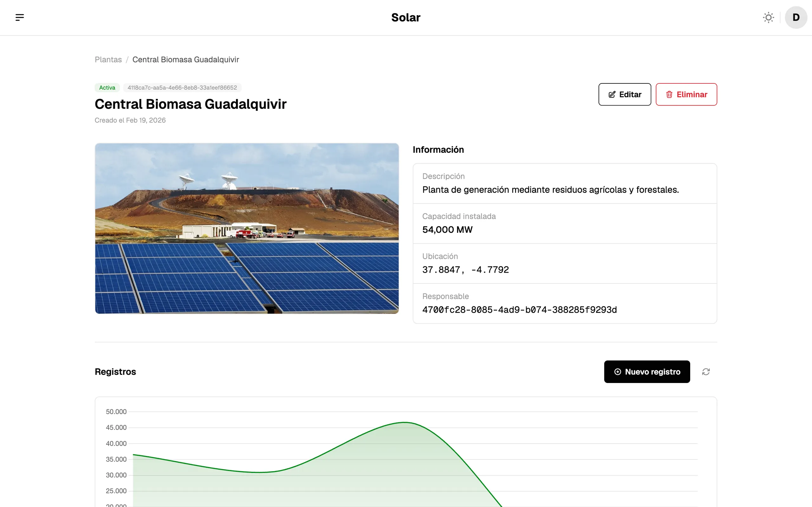Click the Central Biomasa Guadalquivir breadcrumb

tap(186, 60)
